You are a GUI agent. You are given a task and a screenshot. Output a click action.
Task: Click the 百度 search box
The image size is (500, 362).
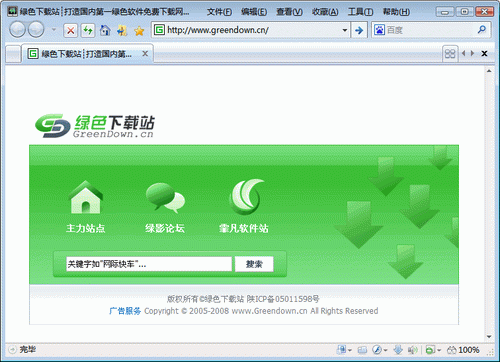point(430,30)
